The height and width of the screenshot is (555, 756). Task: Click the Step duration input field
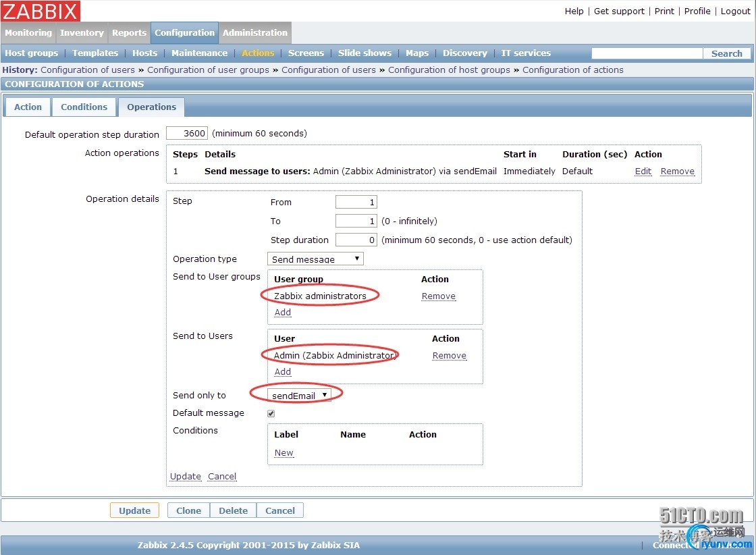tap(356, 240)
